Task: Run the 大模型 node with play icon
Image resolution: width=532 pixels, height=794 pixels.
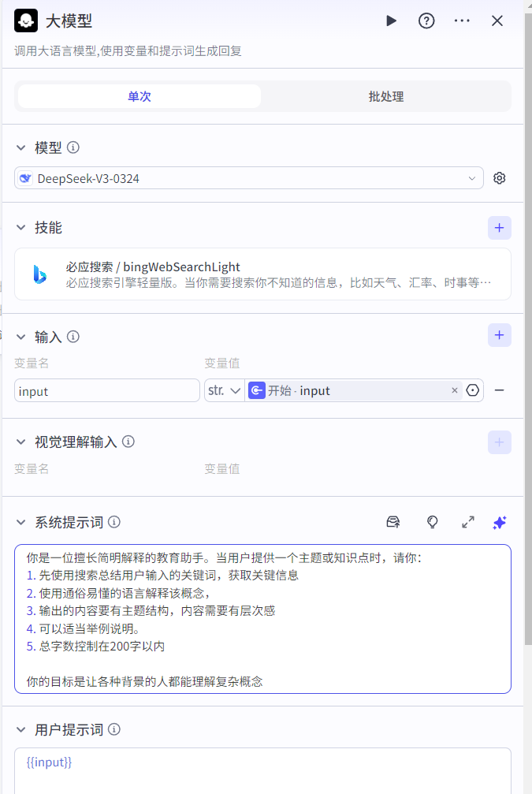Action: [x=391, y=21]
